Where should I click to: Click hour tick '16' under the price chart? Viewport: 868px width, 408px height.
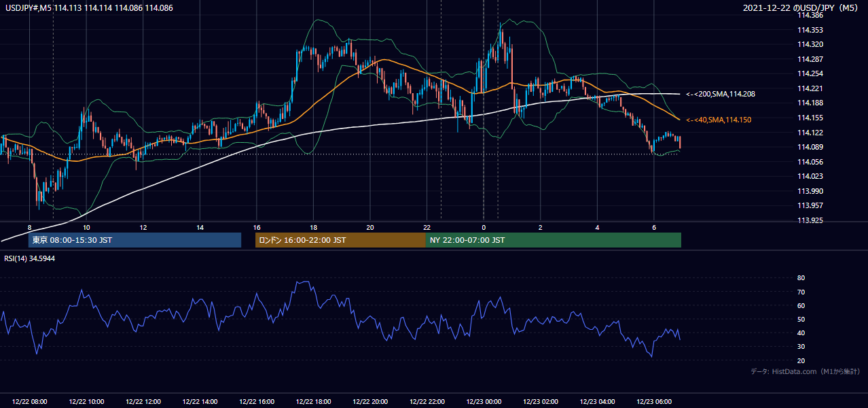click(257, 227)
